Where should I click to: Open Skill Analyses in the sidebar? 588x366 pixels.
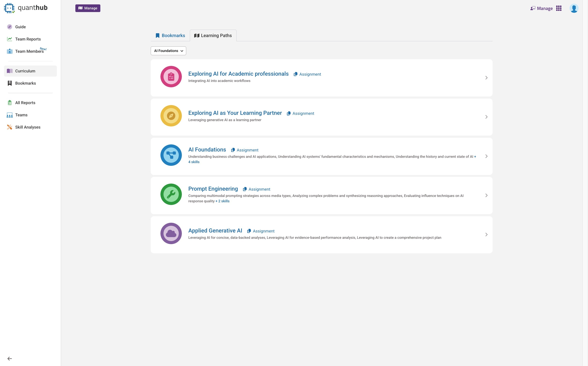click(27, 127)
